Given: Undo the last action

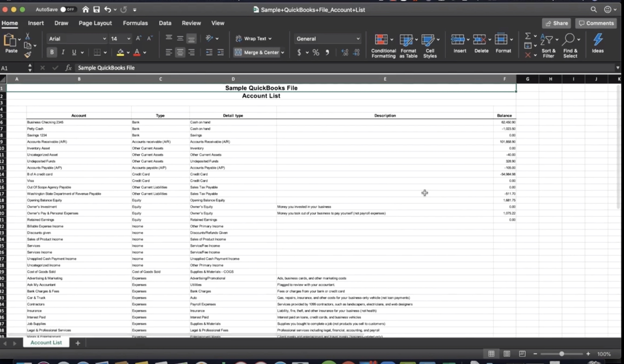Looking at the screenshot, I should pos(107,10).
